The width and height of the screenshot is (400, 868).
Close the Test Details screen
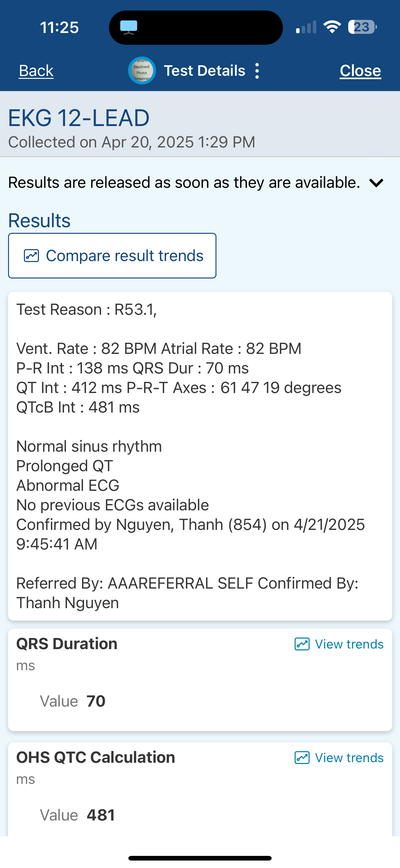(x=360, y=71)
